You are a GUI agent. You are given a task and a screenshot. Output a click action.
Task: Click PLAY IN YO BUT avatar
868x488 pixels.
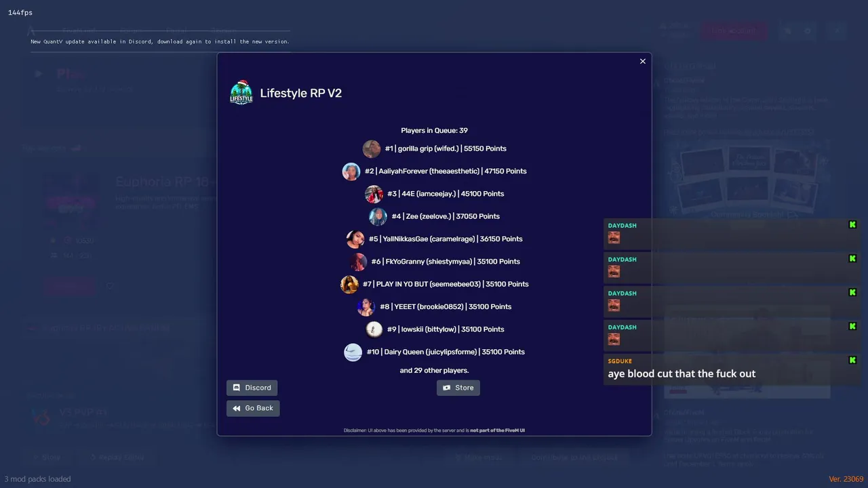349,284
